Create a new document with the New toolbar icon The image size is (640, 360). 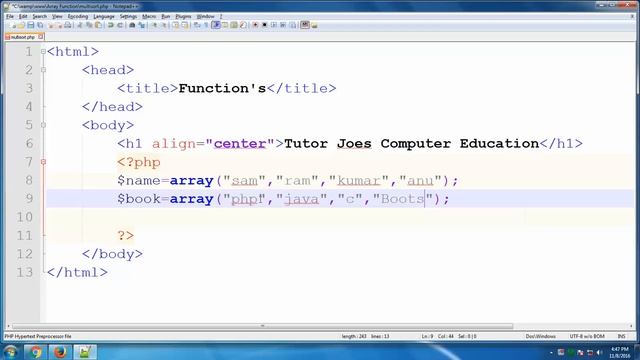pyautogui.click(x=13, y=25)
